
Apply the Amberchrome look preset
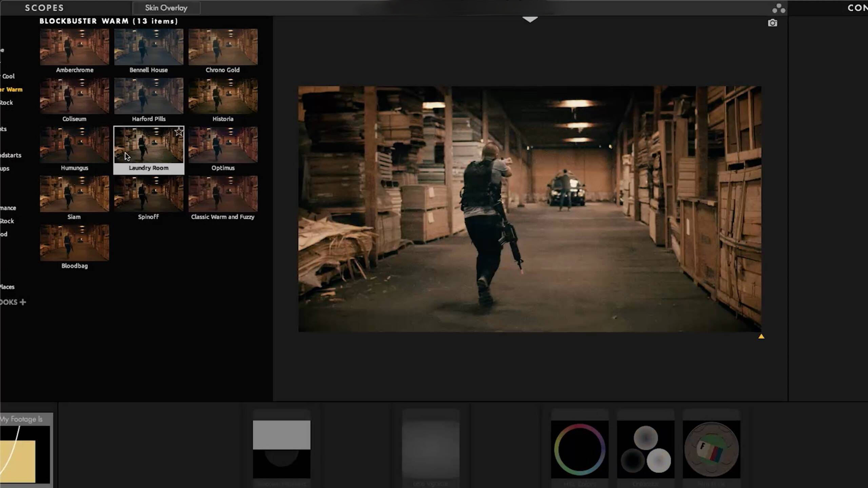pyautogui.click(x=74, y=47)
